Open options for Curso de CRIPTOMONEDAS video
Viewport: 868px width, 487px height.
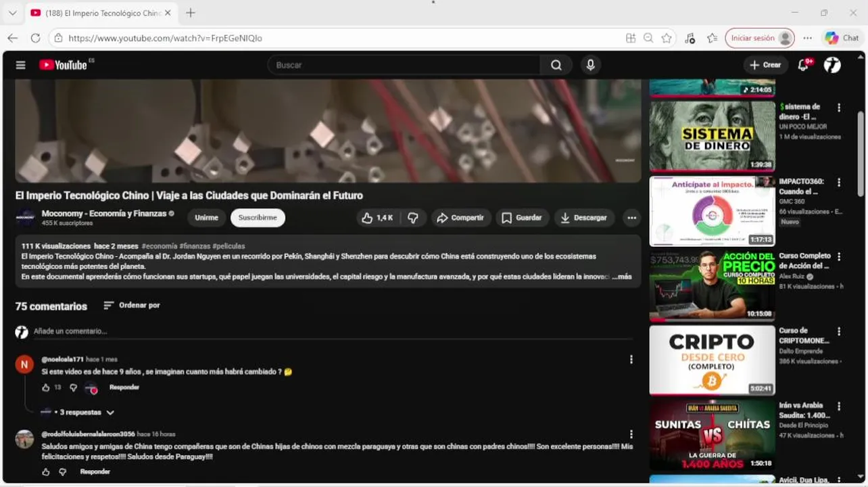coord(839,331)
